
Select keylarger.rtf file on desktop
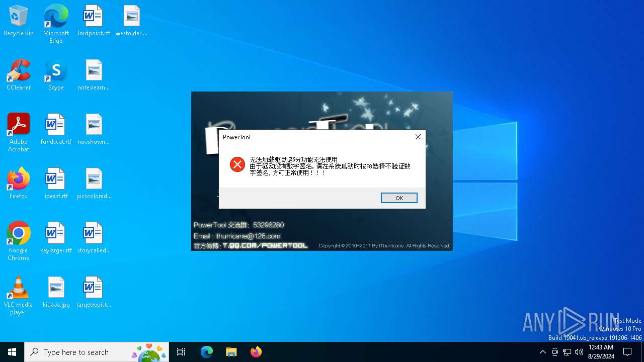tap(56, 238)
